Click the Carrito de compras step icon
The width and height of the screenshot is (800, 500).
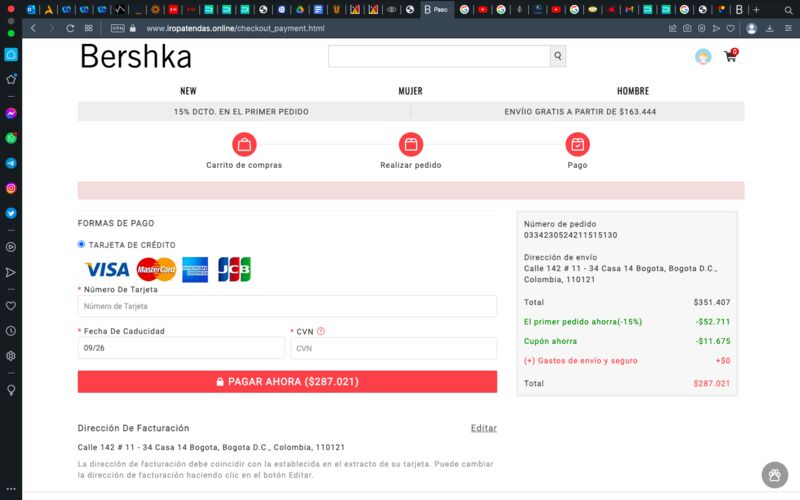pyautogui.click(x=244, y=145)
